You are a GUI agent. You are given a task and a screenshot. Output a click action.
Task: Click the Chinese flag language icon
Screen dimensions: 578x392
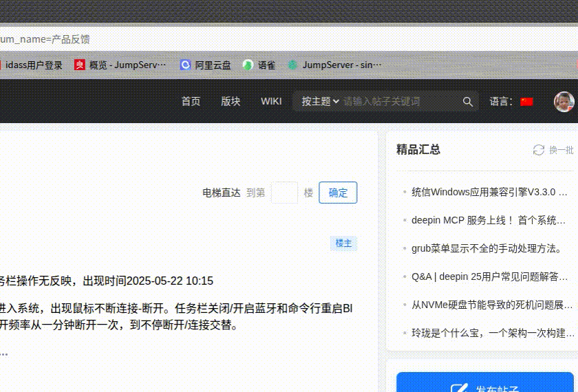point(526,101)
